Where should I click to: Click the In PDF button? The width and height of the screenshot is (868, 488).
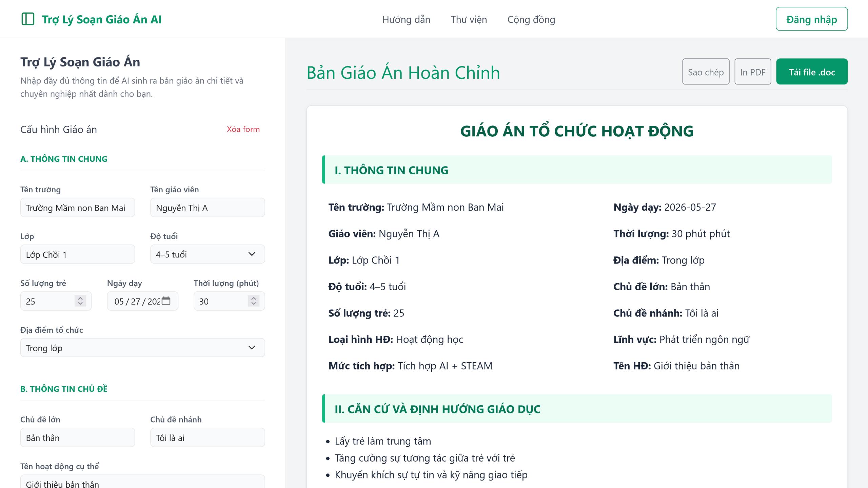click(x=753, y=72)
